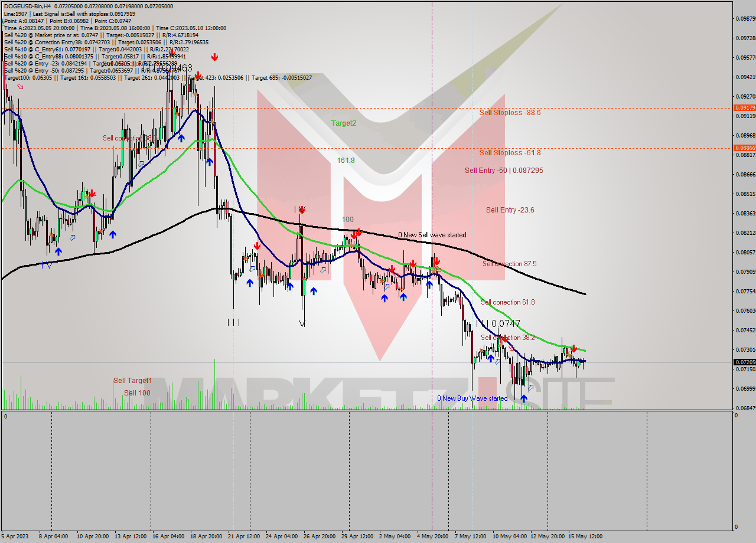Click the 0.08515 price axis value

coord(745,194)
